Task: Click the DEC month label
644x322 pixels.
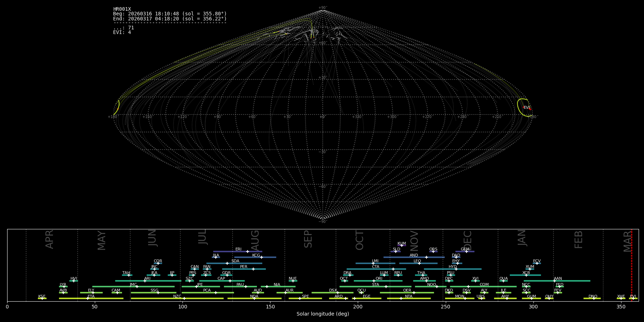Action: click(468, 240)
